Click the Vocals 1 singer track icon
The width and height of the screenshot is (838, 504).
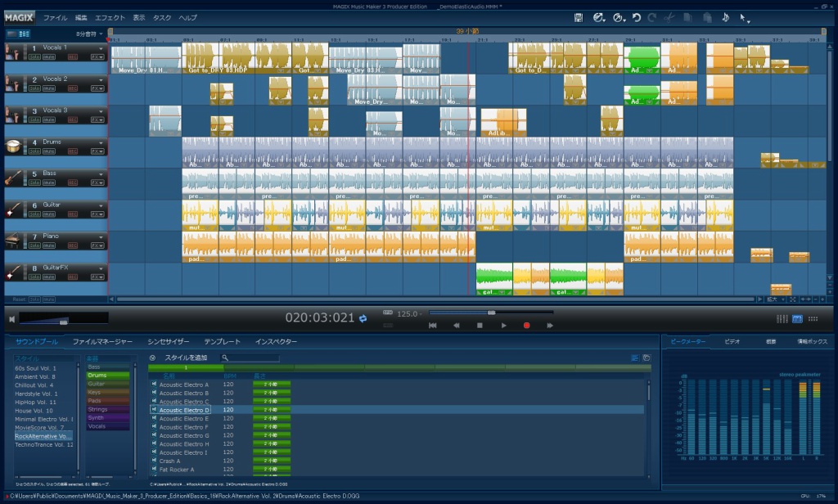tap(13, 52)
